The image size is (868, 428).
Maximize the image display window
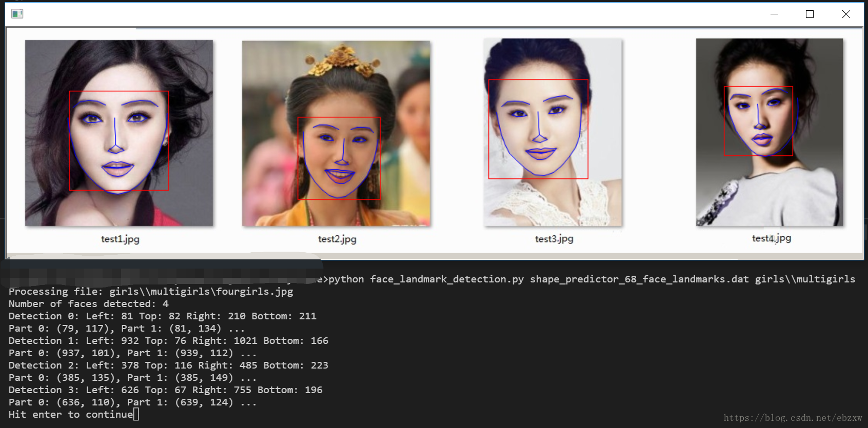click(x=810, y=14)
